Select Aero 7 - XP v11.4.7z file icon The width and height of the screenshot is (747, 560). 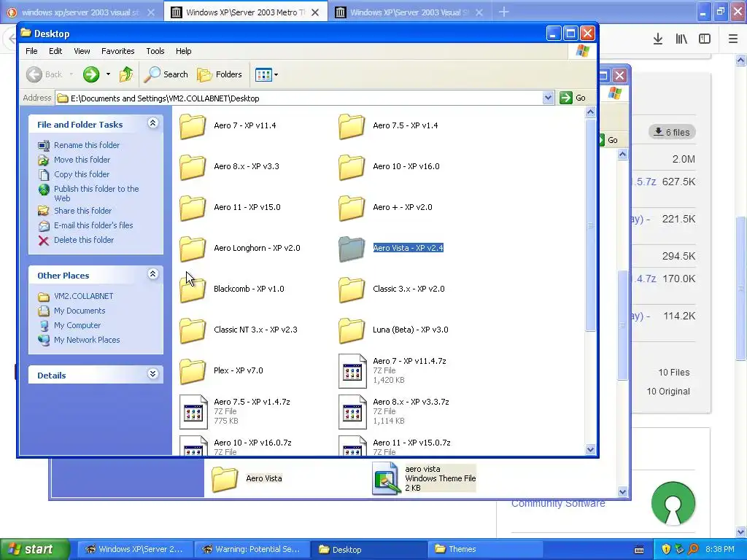[352, 371]
